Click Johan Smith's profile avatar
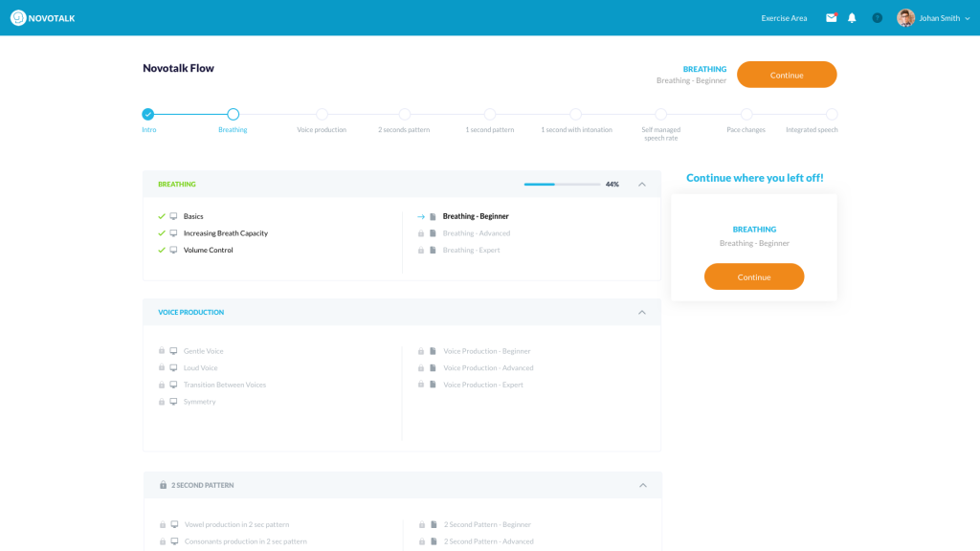Viewport: 980px width, 551px height. pyautogui.click(x=905, y=18)
